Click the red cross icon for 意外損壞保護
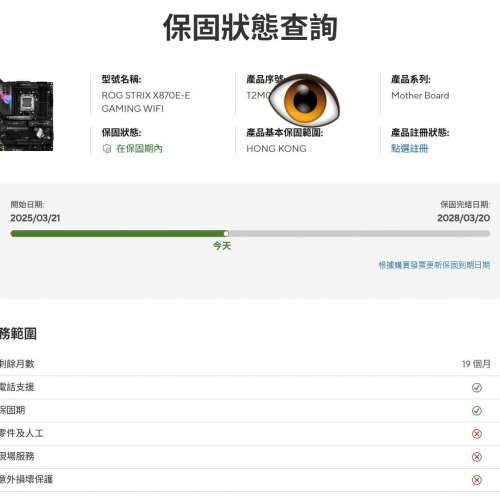The image size is (500, 500). [477, 480]
